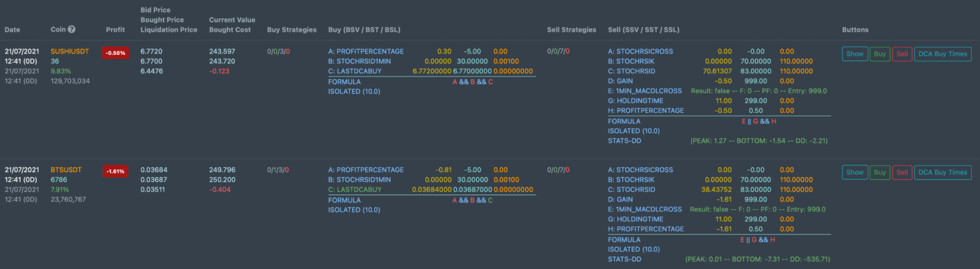This screenshot has width=980, height=269.
Task: Click the Sell Strategies column header
Action: click(572, 30)
